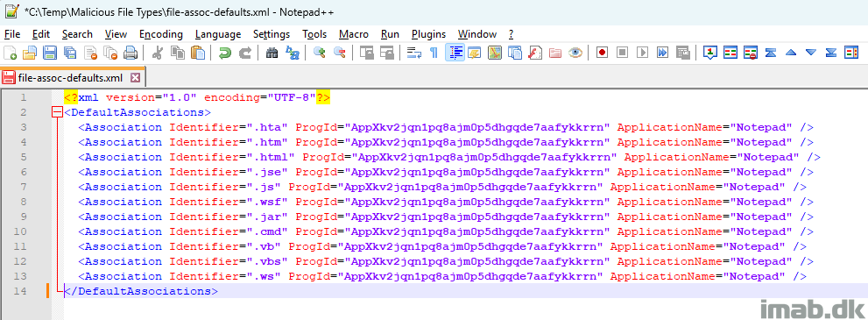Open the Document List panel icon

[515, 53]
